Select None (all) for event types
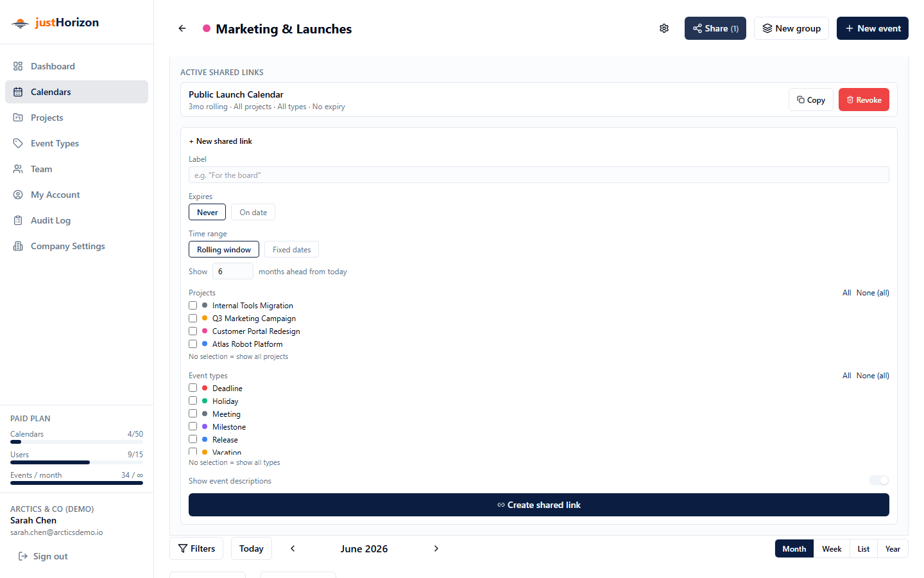 coord(873,376)
